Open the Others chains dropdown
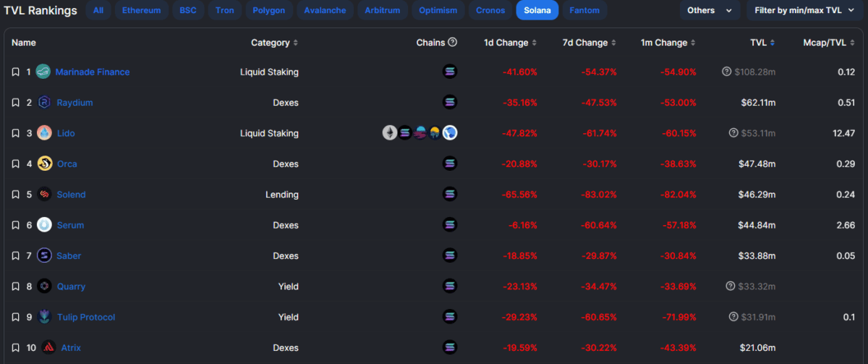 [710, 10]
